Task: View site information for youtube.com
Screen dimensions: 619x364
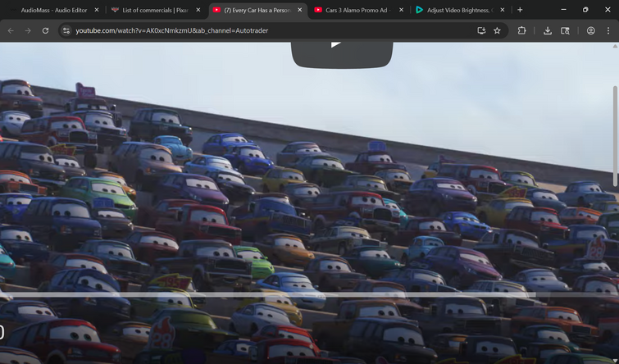Action: point(66,30)
